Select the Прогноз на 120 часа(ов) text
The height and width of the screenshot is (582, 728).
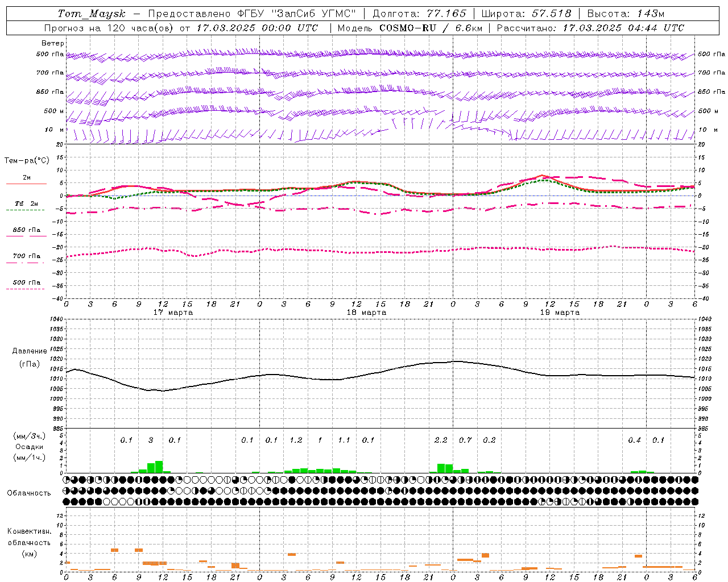(110, 28)
